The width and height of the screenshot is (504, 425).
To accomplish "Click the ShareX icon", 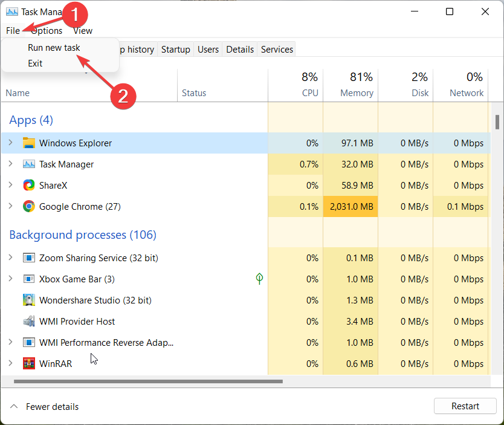I will coord(29,185).
